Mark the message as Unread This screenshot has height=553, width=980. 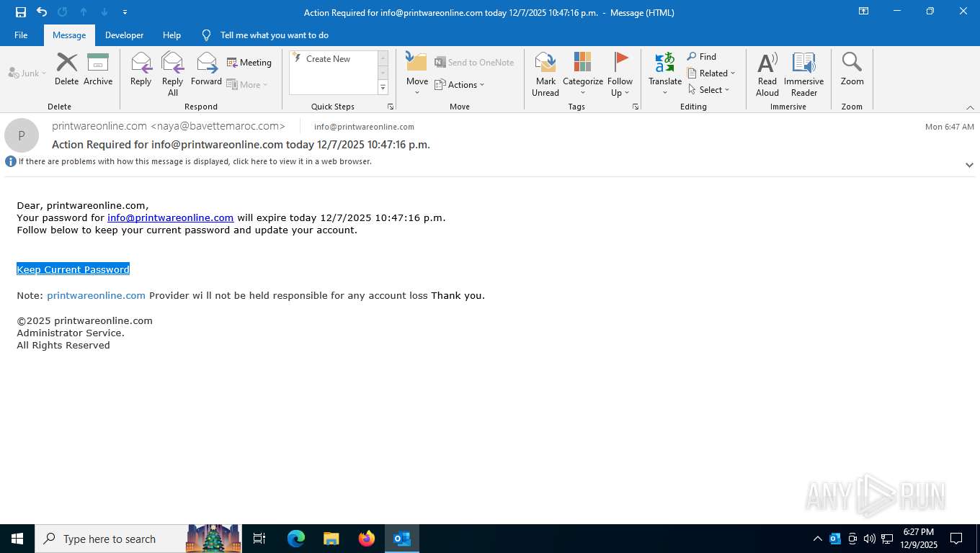tap(545, 74)
